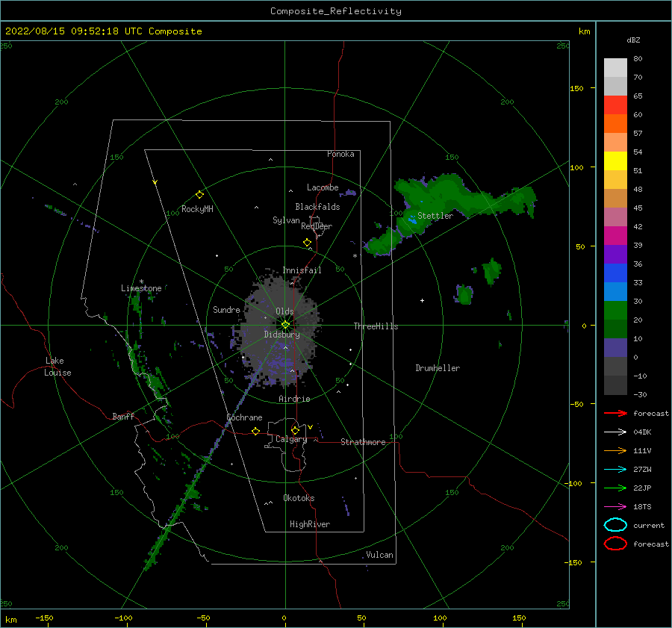
Task: Select the 80 dBZ light gray swatch
Action: tap(615, 67)
